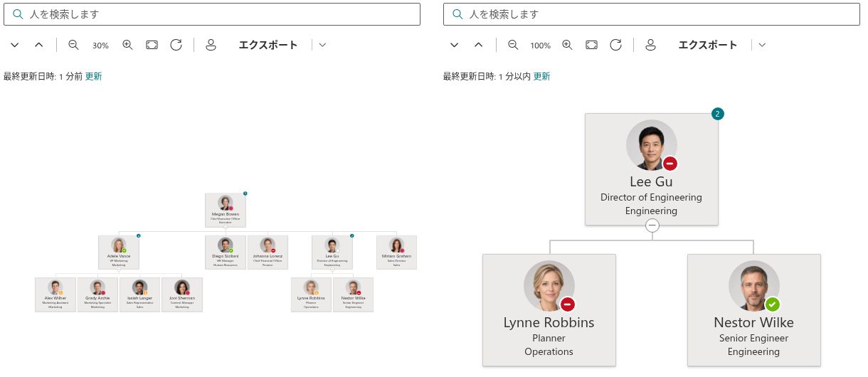Search magnifier icon above the 30% chart

[x=18, y=14]
